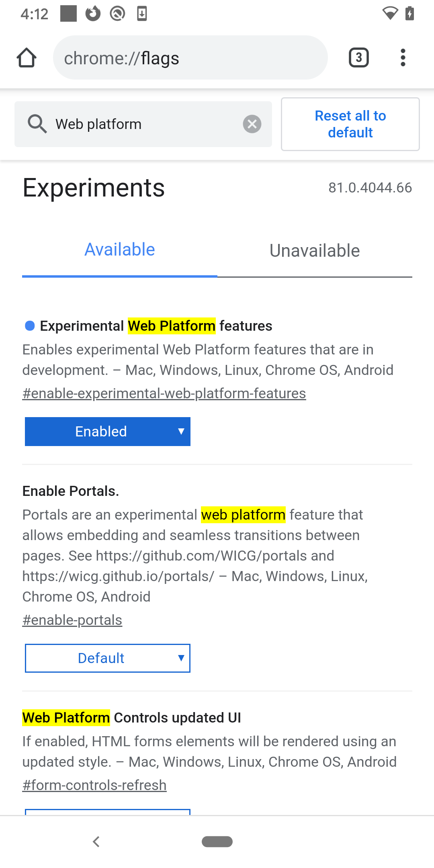Clear the search with the X icon

(x=252, y=124)
